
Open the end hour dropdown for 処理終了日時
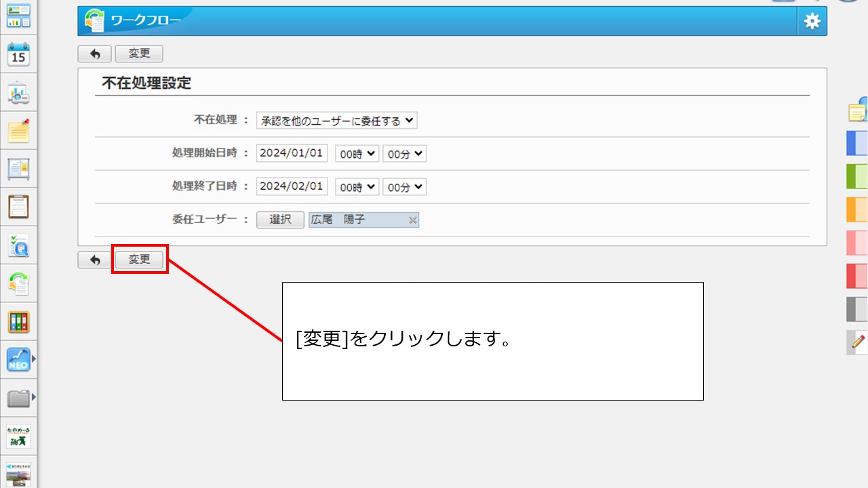pyautogui.click(x=357, y=186)
